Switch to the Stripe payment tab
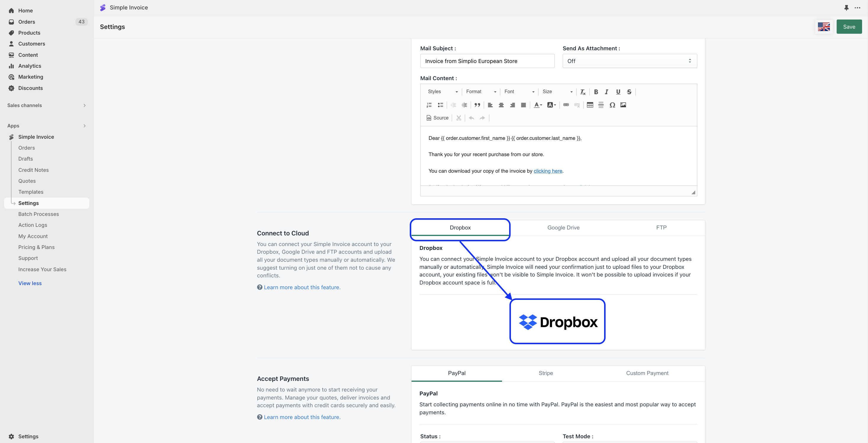The height and width of the screenshot is (443, 868). (x=546, y=373)
